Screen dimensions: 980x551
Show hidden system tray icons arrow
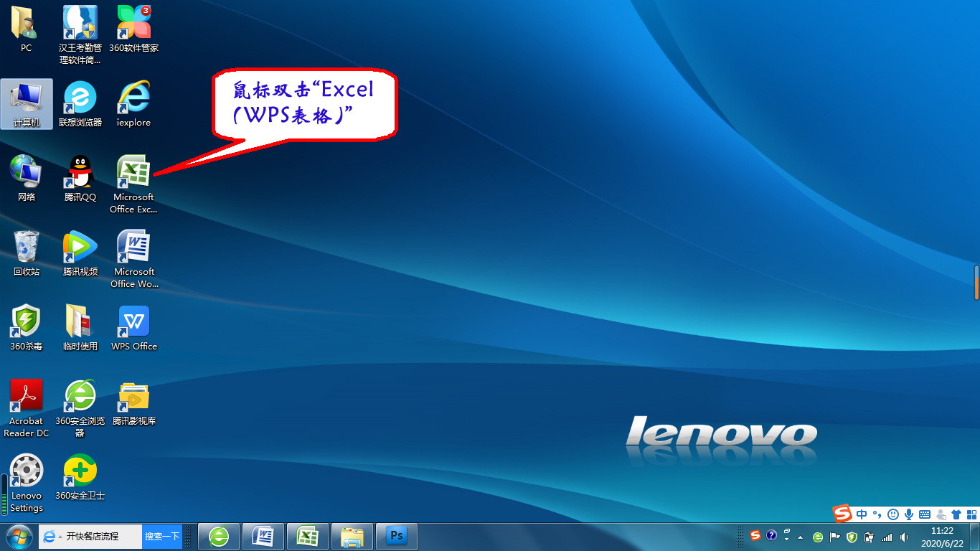click(x=800, y=537)
